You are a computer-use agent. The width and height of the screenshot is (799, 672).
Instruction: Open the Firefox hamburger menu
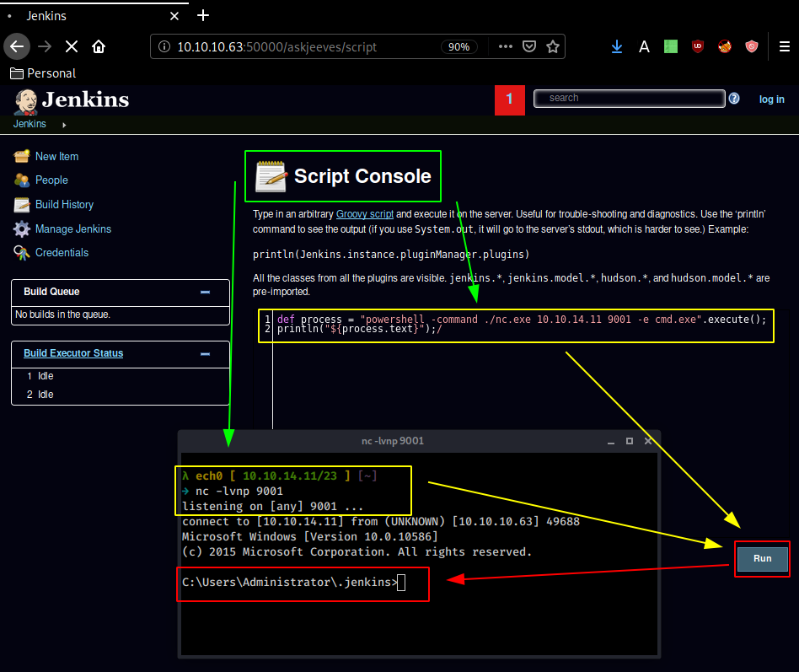pyautogui.click(x=784, y=47)
